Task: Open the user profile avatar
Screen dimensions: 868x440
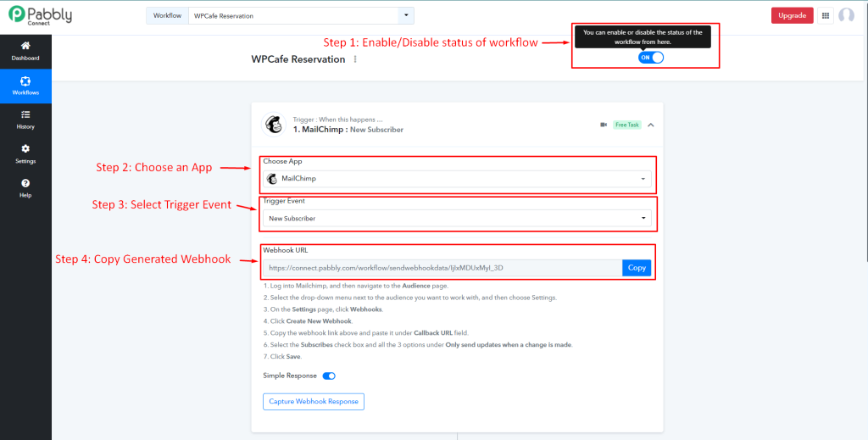Action: point(846,15)
